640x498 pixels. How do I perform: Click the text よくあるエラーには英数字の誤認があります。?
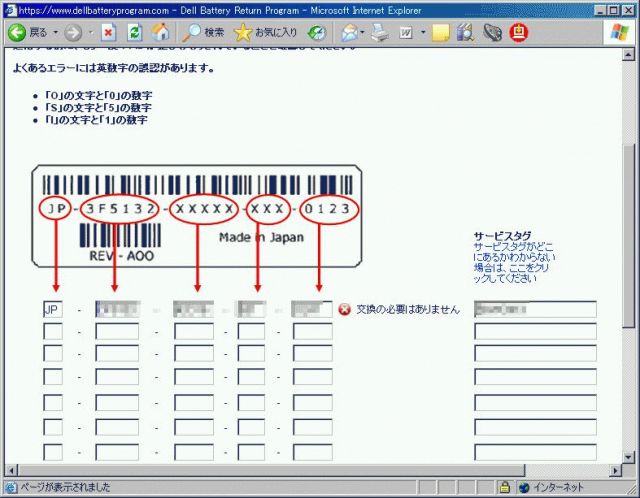113,68
